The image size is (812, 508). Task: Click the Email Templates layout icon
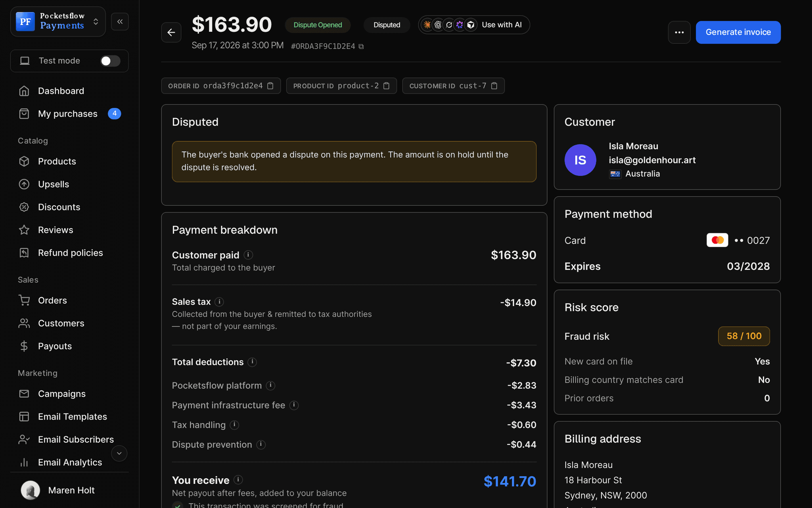tap(24, 417)
